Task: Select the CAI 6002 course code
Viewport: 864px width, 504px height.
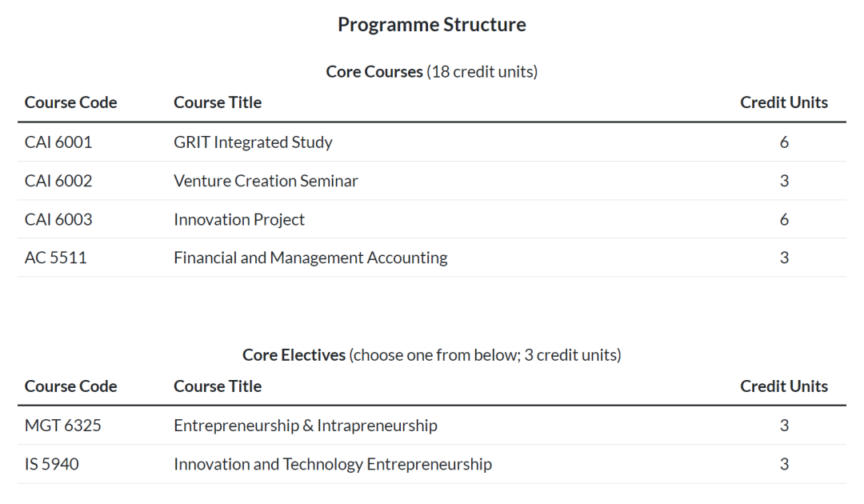Action: click(x=58, y=181)
